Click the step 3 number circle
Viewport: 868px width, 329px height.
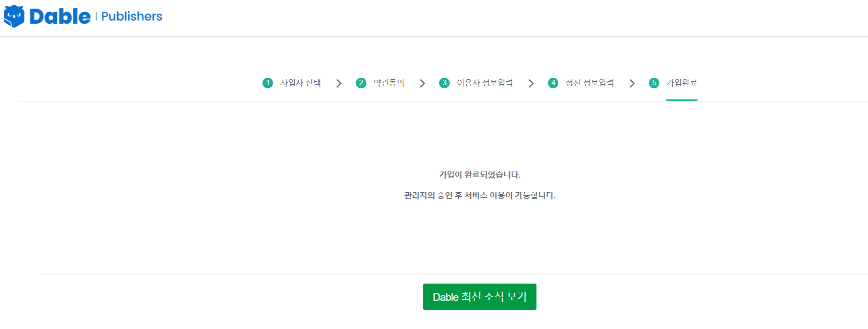click(x=444, y=83)
